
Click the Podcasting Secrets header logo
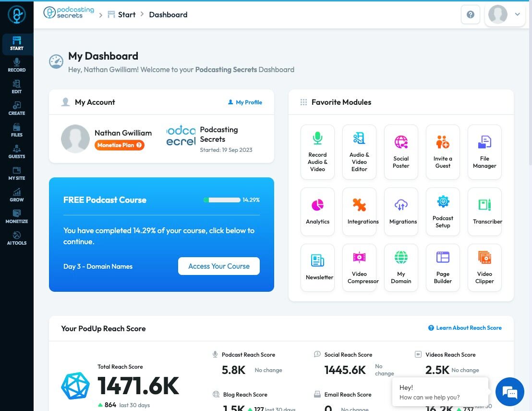69,12
